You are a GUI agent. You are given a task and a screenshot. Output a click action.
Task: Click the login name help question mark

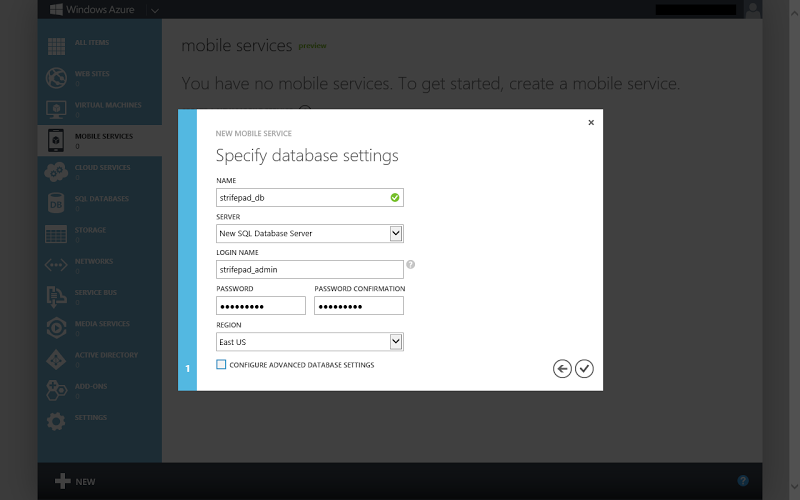point(410,264)
